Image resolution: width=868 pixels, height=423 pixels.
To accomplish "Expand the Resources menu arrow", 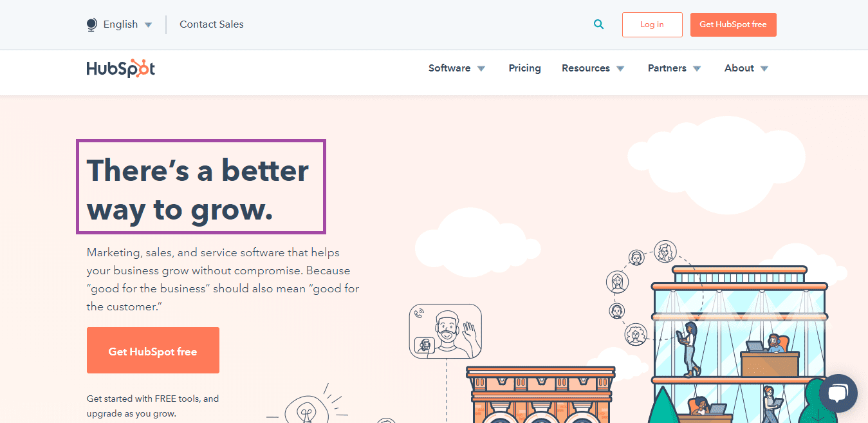I will coord(620,69).
